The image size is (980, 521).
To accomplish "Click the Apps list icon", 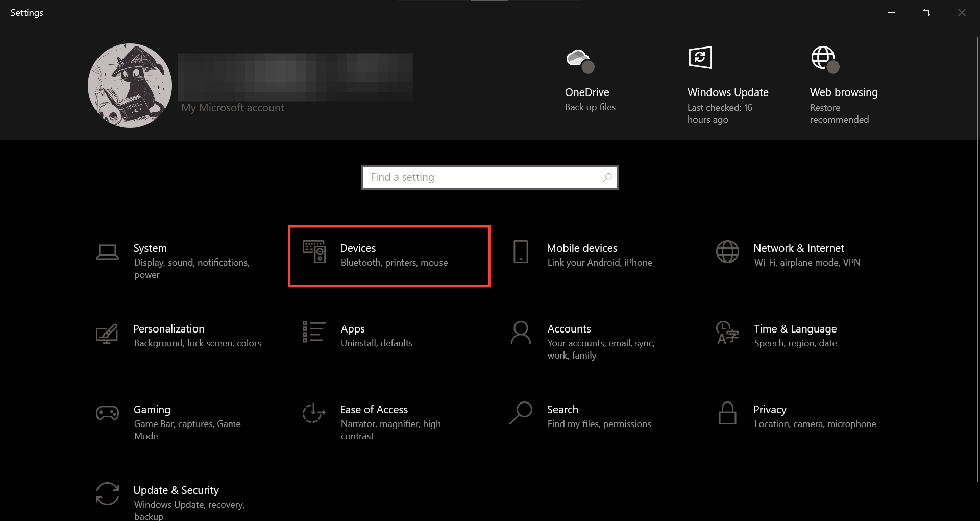I will point(313,332).
